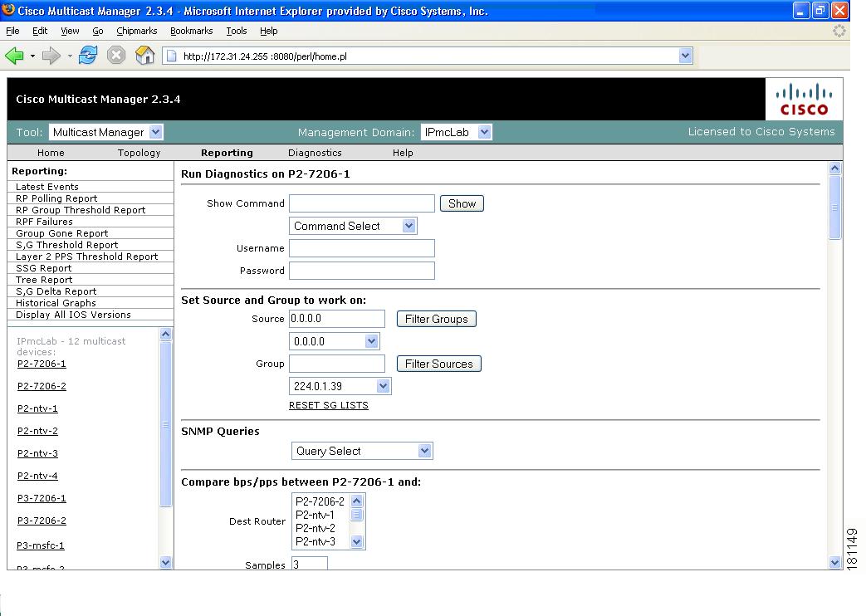Viewport: 866px width, 616px height.
Task: Click the Password input field
Action: pyautogui.click(x=362, y=271)
